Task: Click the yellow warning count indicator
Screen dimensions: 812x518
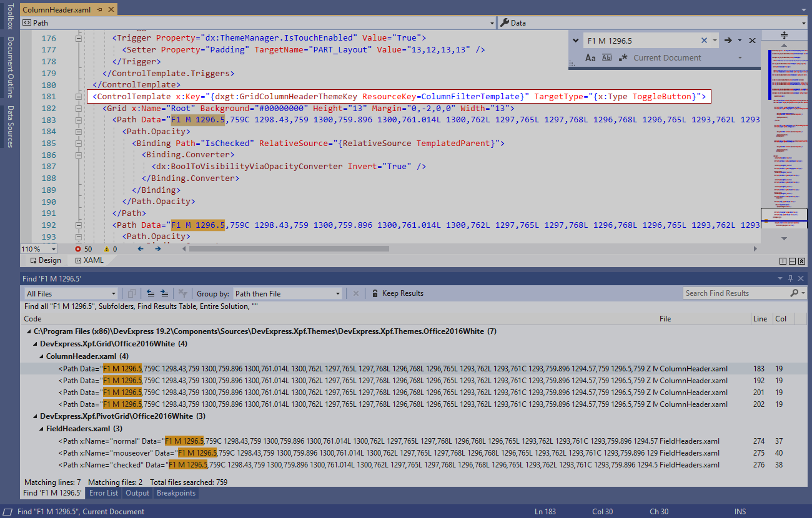Action: [x=111, y=248]
